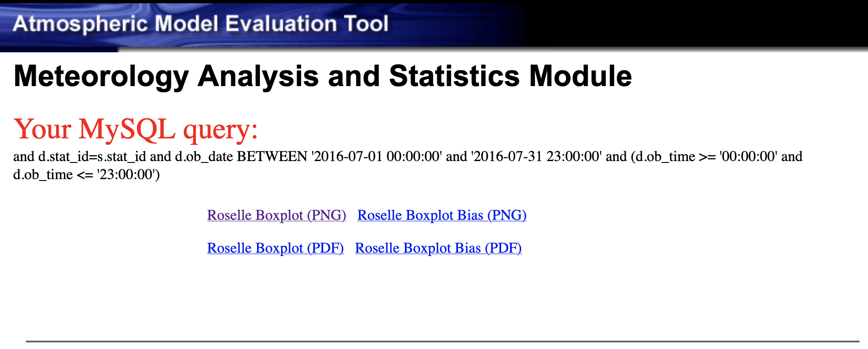868x349 pixels.
Task: Open the Roselle Boxplot Bias (PNG) link
Action: [x=442, y=215]
